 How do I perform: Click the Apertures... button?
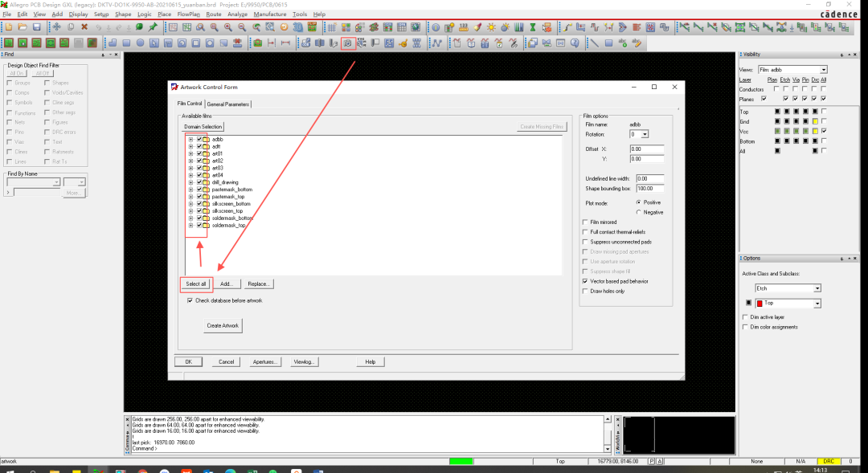point(264,362)
